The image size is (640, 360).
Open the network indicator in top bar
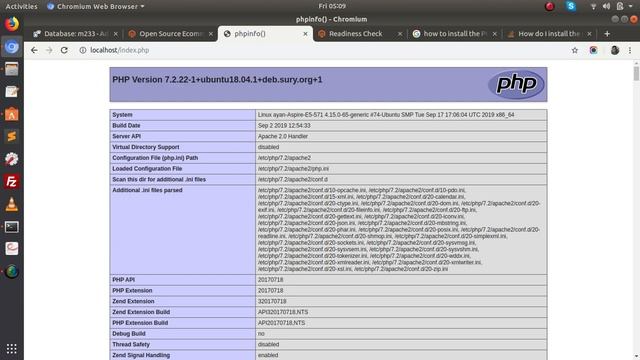click(593, 6)
